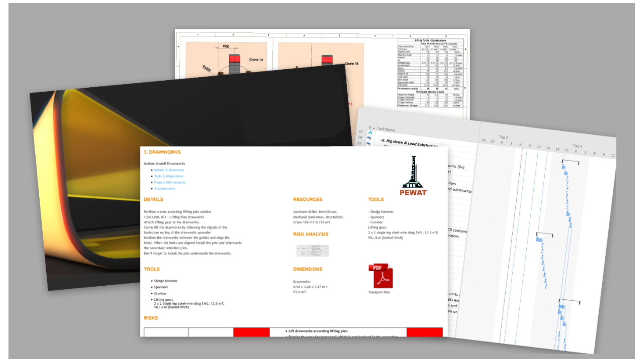644x362 pixels.
Task: Click the red Crane 1B symbol in drawing
Action: [x=327, y=60]
